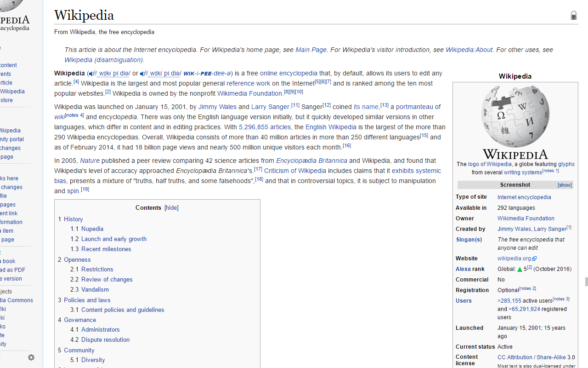Click the Alexa link in infobox
Viewport: 588px width, 368px height.
[463, 269]
